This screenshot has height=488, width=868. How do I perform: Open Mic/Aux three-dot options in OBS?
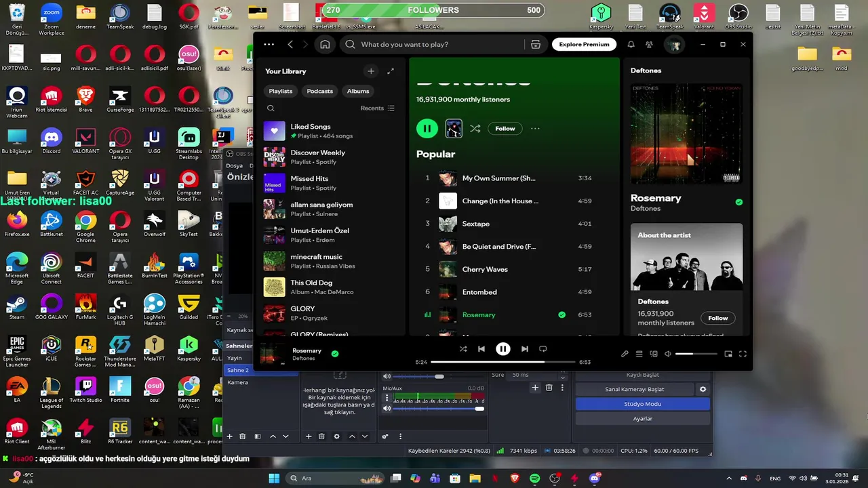point(387,398)
